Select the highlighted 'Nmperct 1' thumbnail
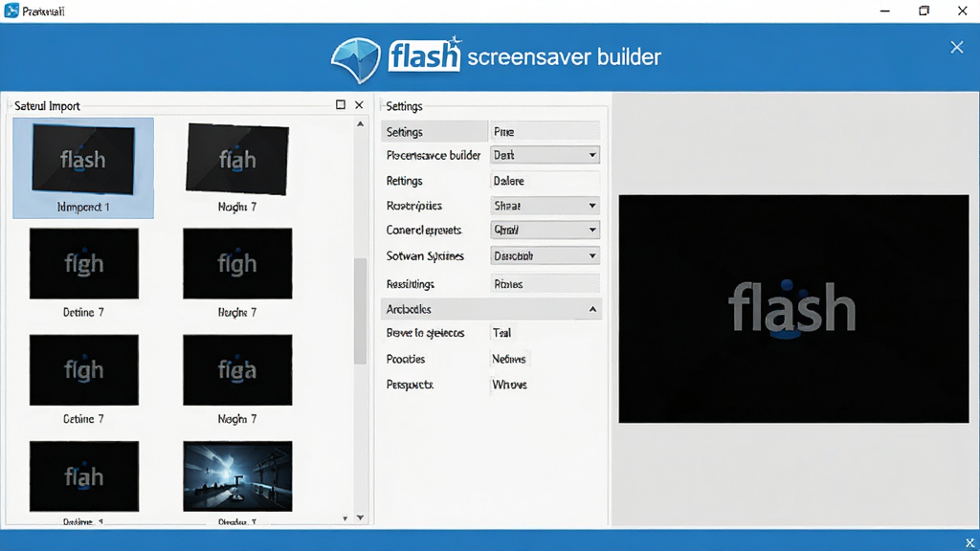 83,168
